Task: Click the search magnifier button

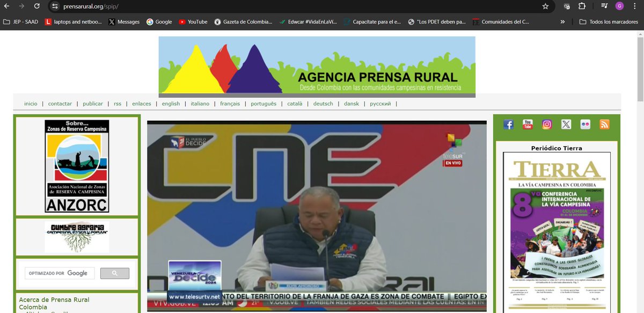Action: tap(115, 273)
